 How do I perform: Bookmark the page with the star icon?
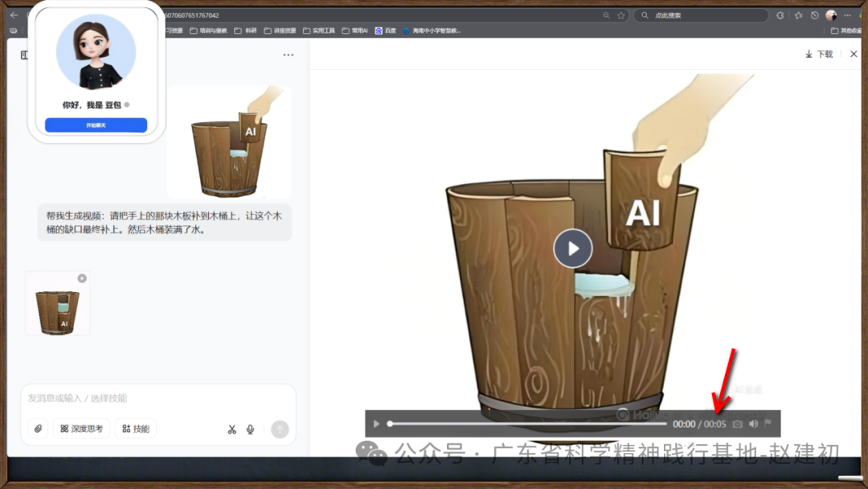coord(621,15)
